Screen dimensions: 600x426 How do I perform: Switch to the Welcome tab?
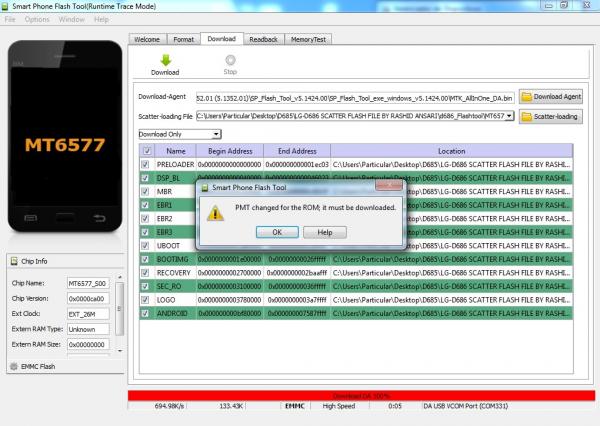(147, 39)
